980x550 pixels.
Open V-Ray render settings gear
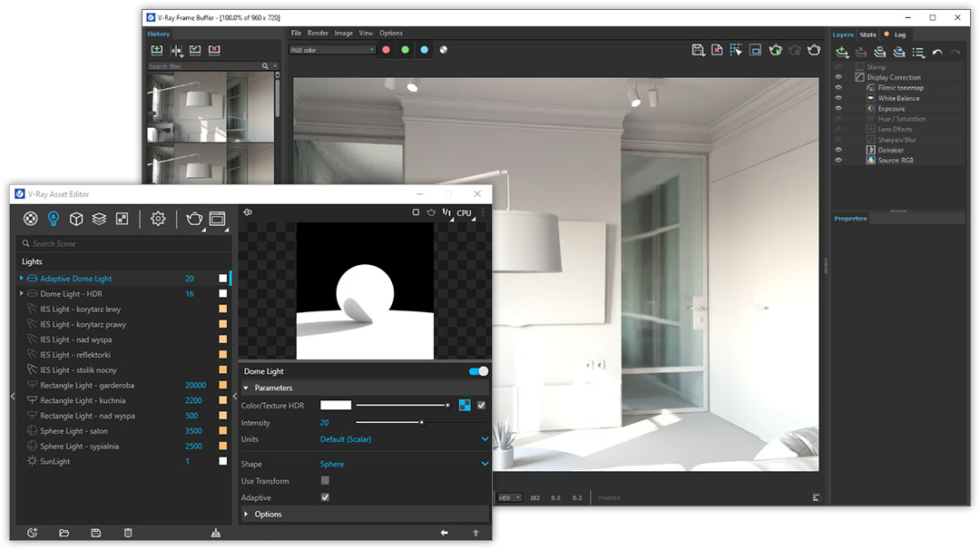point(158,219)
